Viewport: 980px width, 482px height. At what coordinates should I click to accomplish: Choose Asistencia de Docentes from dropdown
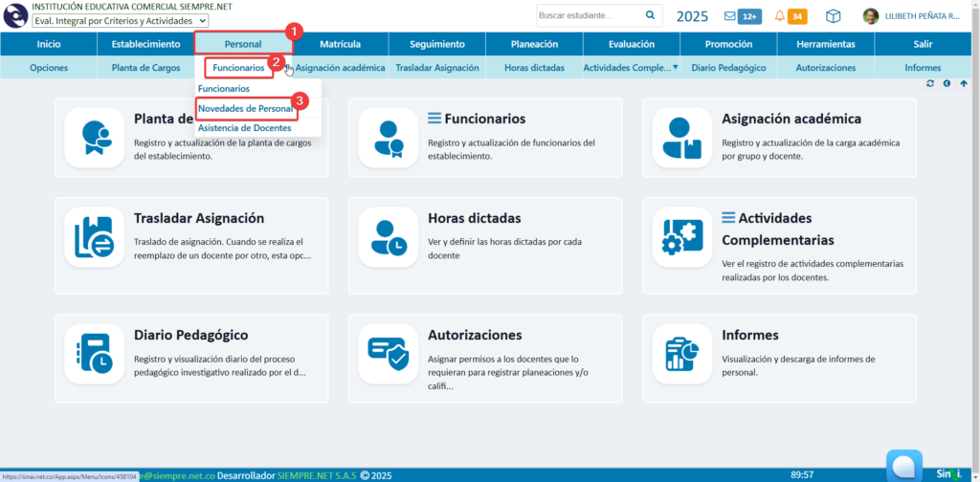[244, 127]
